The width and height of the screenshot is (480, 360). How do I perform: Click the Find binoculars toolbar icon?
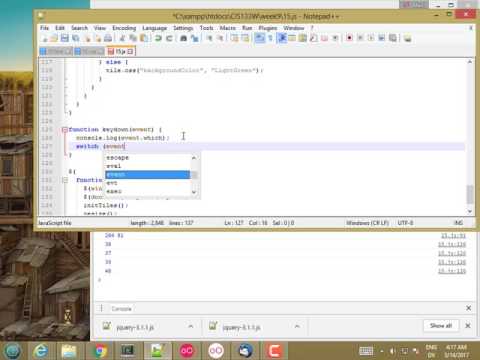click(x=183, y=38)
